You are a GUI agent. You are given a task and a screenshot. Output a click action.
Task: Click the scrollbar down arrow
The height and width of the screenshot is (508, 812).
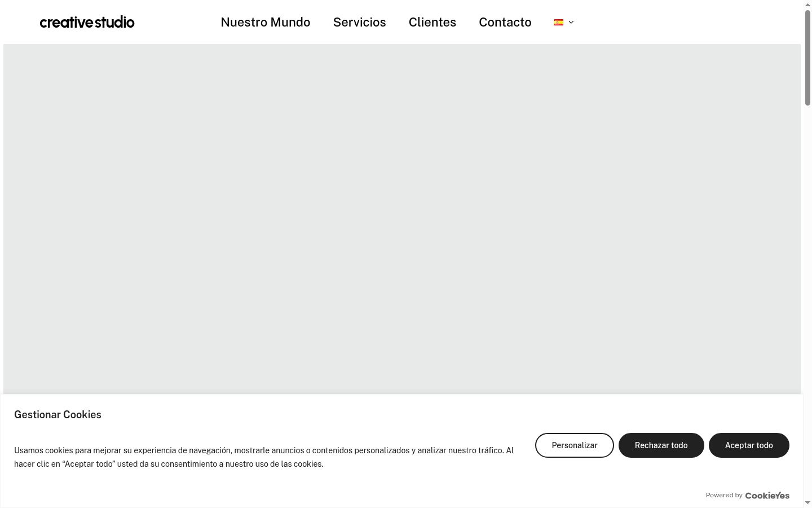point(807,503)
